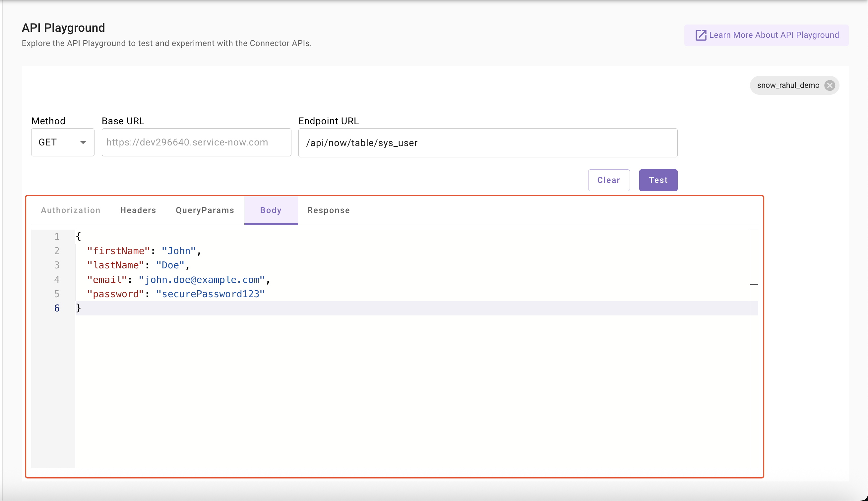
Task: Click line number 1 in the editor gutter
Action: [57, 237]
